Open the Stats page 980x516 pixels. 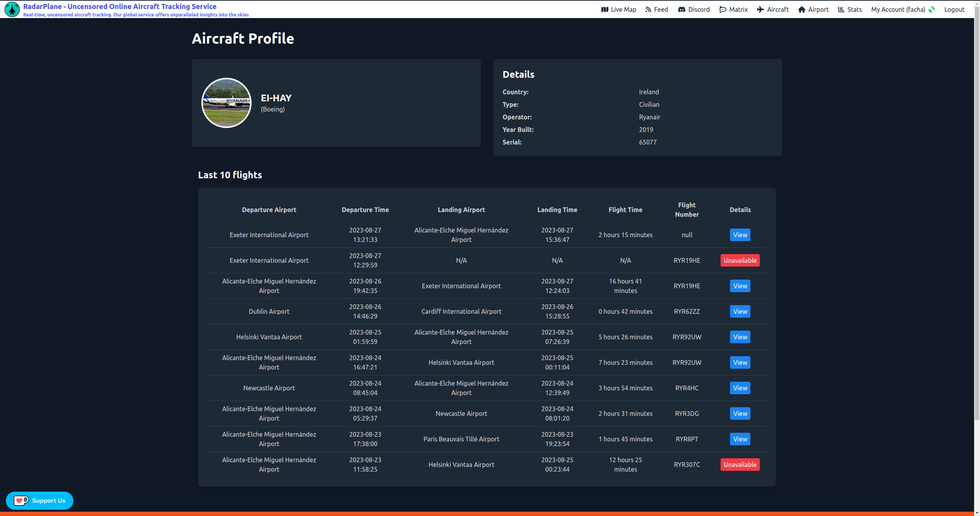pyautogui.click(x=850, y=9)
